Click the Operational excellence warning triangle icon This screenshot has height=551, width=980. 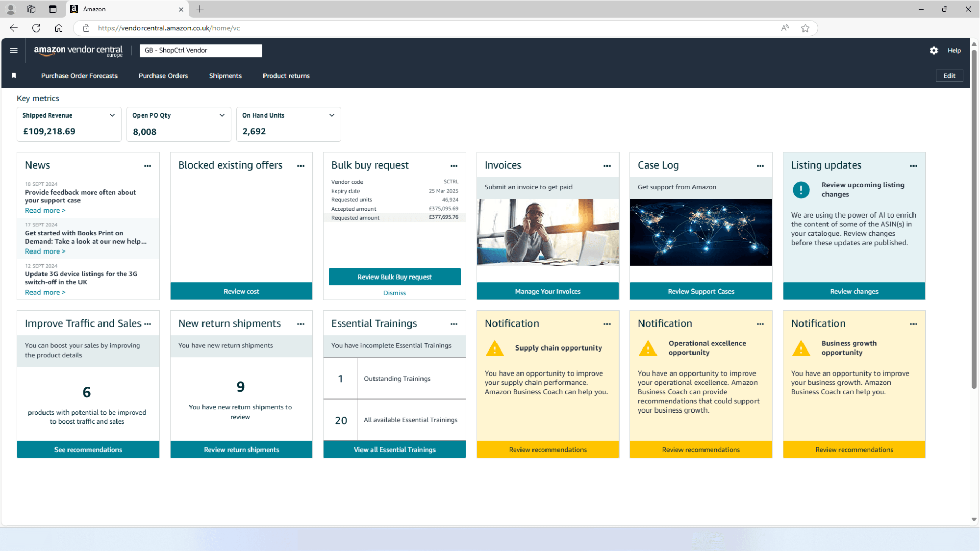tap(648, 348)
